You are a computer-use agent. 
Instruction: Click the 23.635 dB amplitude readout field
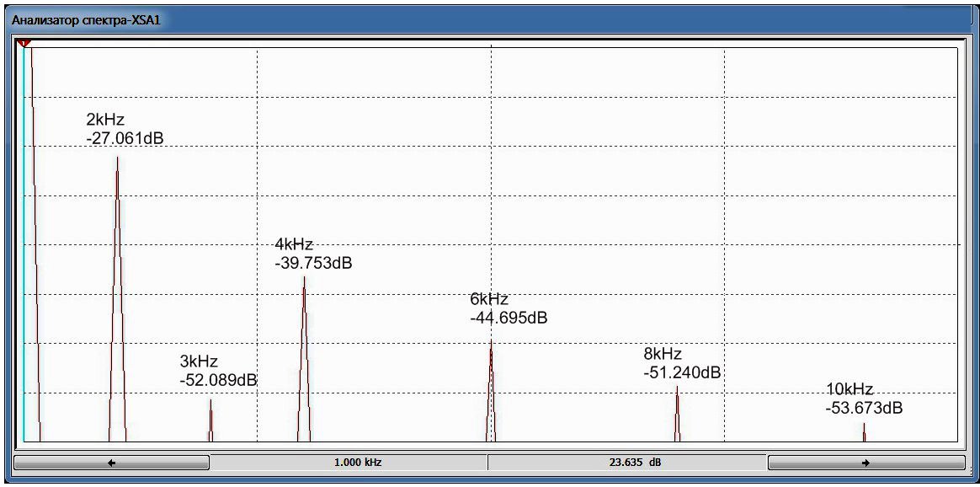pos(627,463)
